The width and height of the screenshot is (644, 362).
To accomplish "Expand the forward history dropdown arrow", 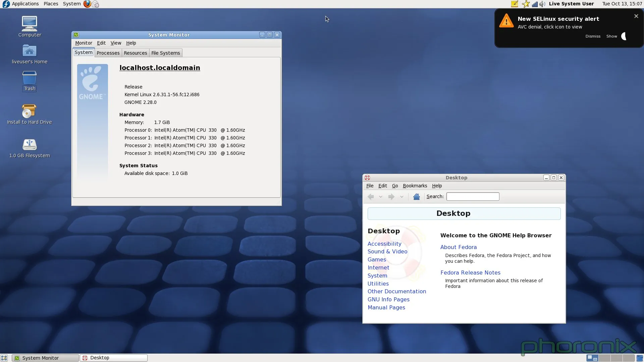I will click(x=401, y=197).
